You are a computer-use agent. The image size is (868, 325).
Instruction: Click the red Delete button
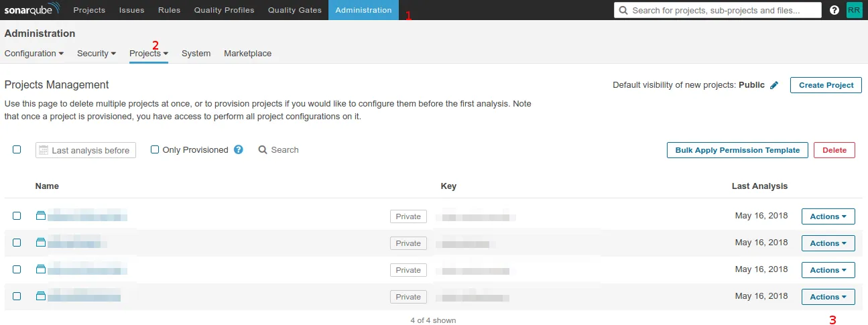click(x=834, y=150)
